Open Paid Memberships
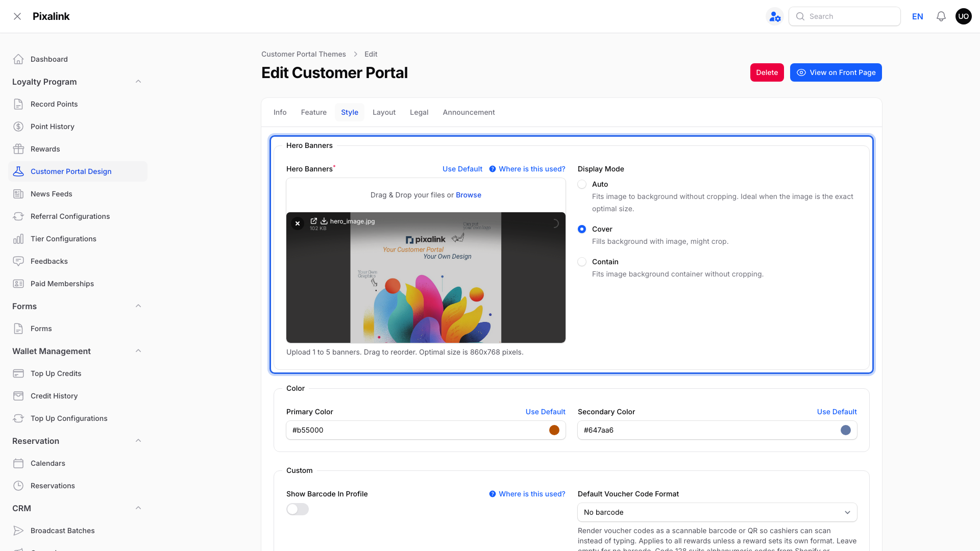The image size is (980, 551). click(78, 284)
